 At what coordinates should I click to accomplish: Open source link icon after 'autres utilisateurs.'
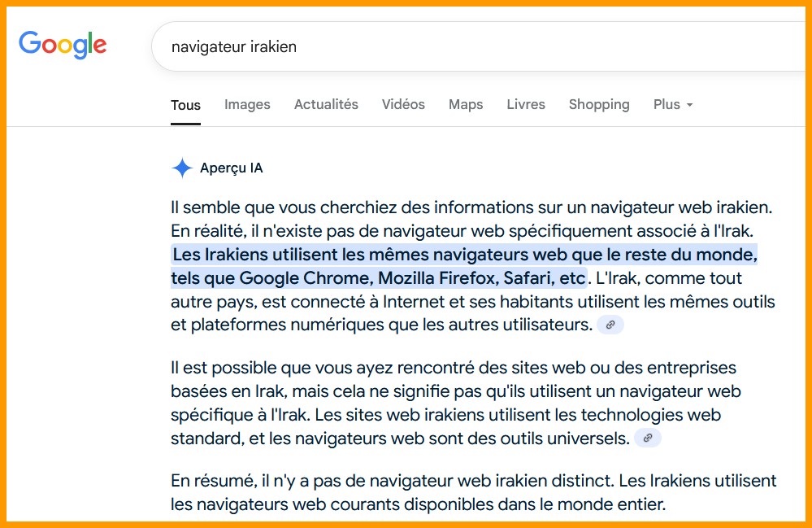point(610,325)
